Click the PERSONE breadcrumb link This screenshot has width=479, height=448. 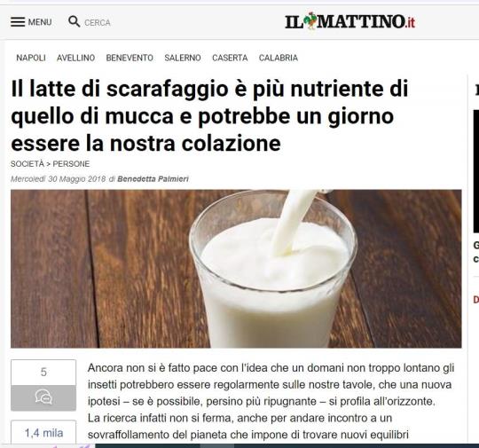(x=71, y=164)
